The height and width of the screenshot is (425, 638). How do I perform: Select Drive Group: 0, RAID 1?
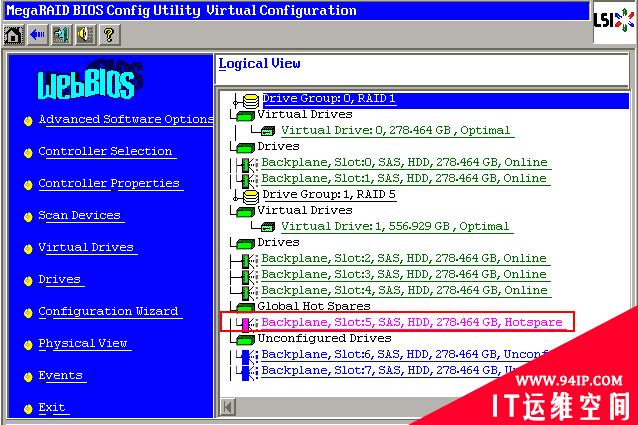click(x=329, y=99)
